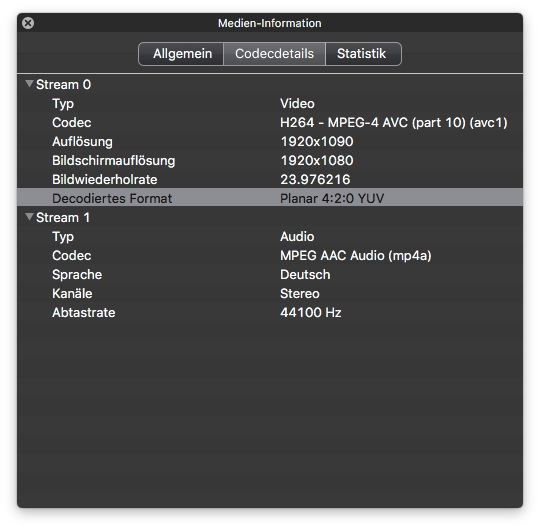Image resolution: width=540 pixels, height=529 pixels.
Task: Select the 1920x1090 resolution value
Action: coord(317,142)
